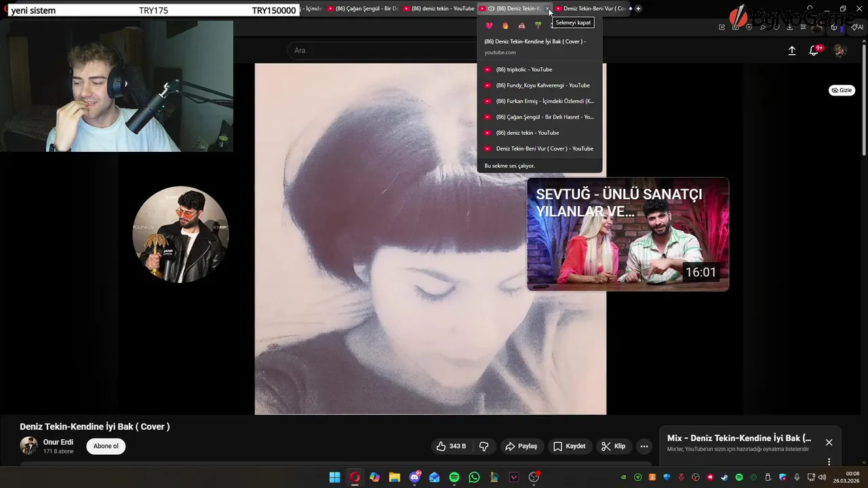Click the heart emoji reaction
Image resolution: width=868 pixels, height=488 pixels.
click(x=490, y=26)
